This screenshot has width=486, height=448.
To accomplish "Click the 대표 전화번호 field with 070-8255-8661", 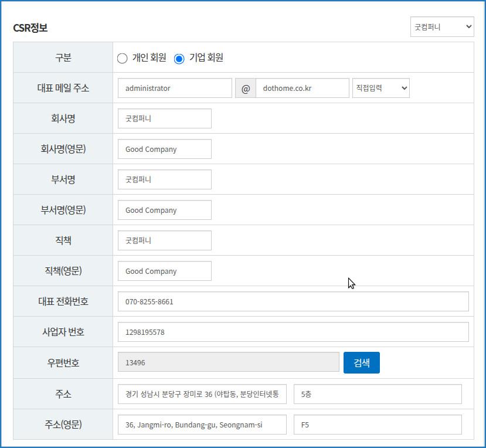I will click(x=293, y=301).
